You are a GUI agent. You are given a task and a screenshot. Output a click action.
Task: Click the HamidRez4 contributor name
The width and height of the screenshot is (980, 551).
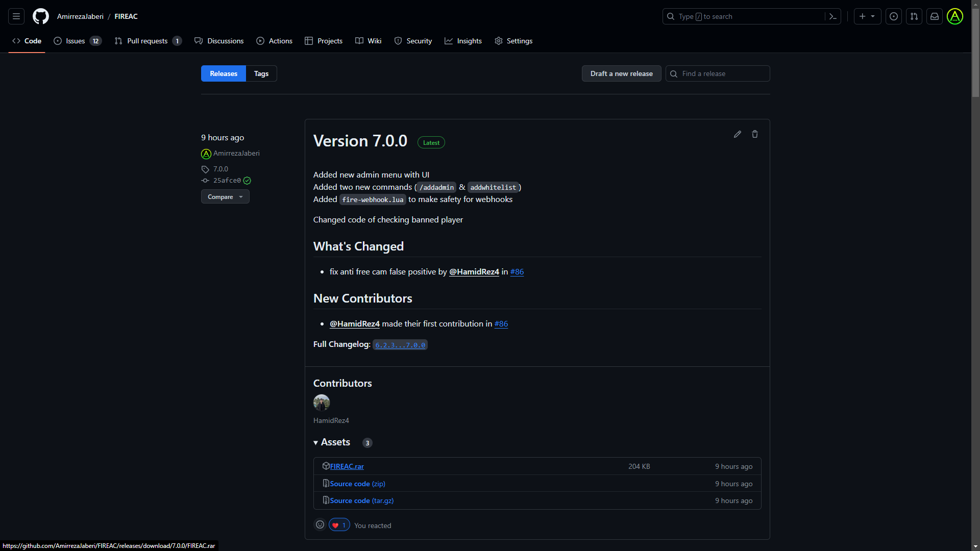point(331,420)
